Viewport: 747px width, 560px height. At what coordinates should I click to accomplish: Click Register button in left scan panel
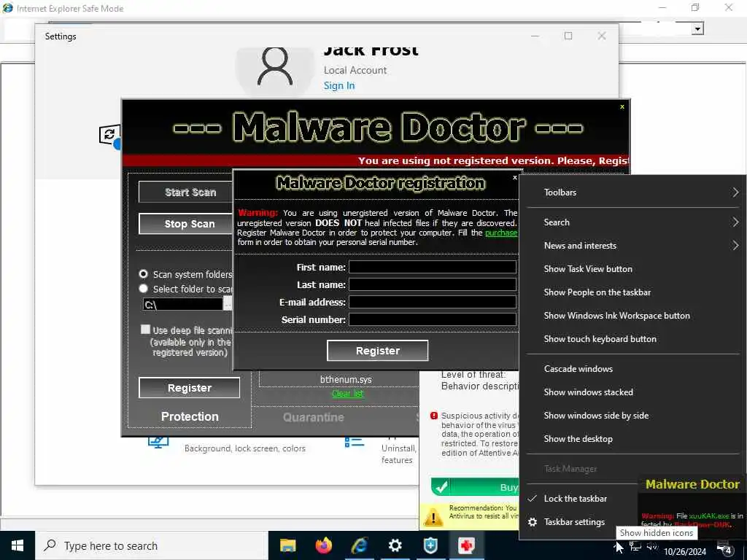[189, 388]
